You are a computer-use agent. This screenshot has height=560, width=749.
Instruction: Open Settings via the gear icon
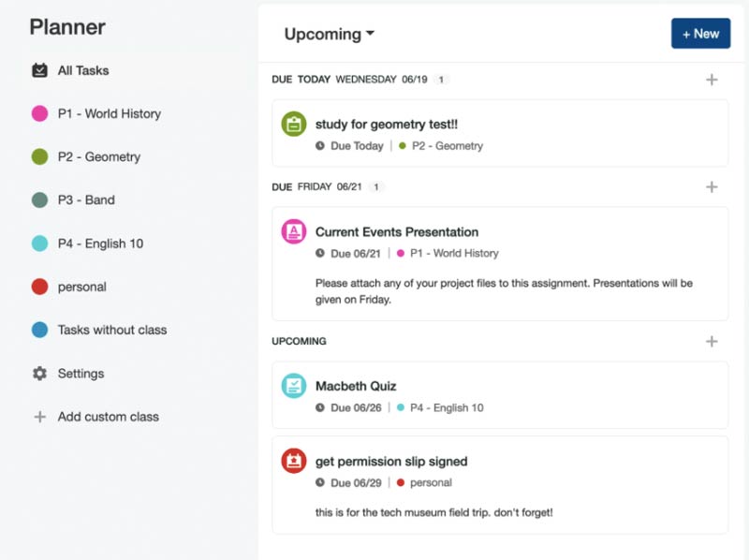[39, 374]
